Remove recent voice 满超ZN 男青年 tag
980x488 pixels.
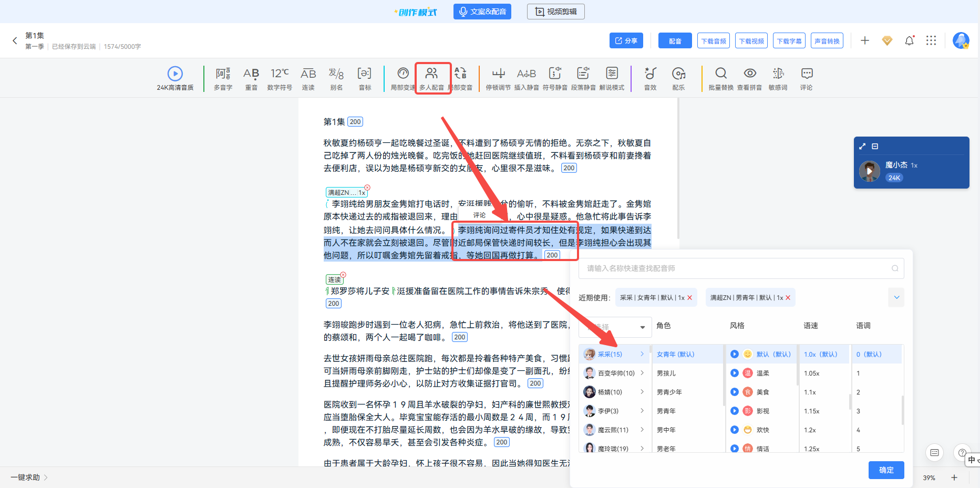[788, 298]
